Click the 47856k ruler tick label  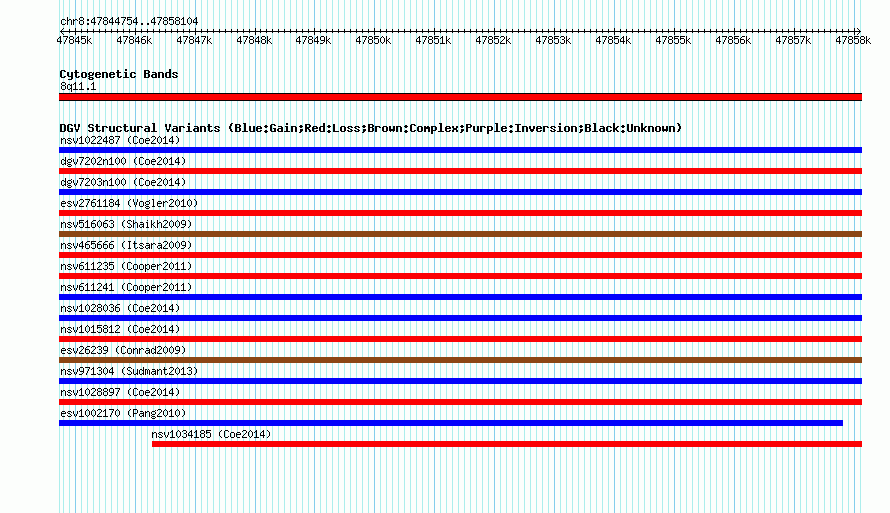[x=733, y=41]
